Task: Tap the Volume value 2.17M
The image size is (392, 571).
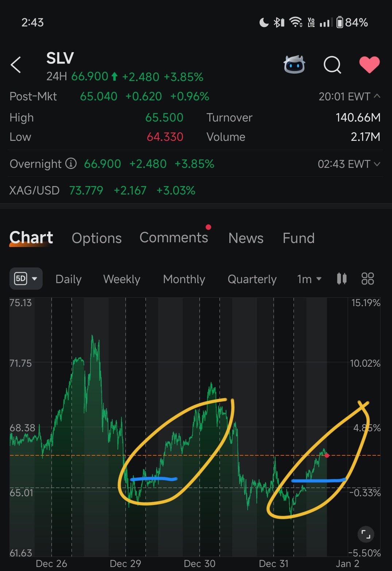Action: click(x=365, y=137)
